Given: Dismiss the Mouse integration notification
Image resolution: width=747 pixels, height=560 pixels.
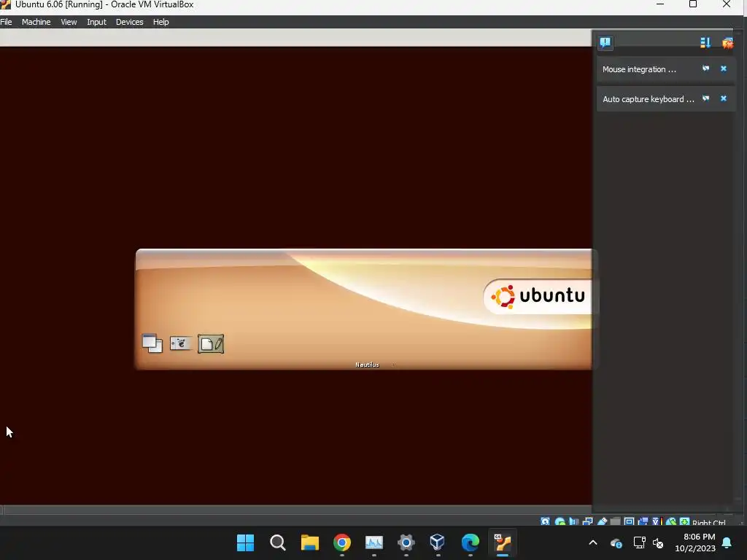Looking at the screenshot, I should pyautogui.click(x=724, y=69).
